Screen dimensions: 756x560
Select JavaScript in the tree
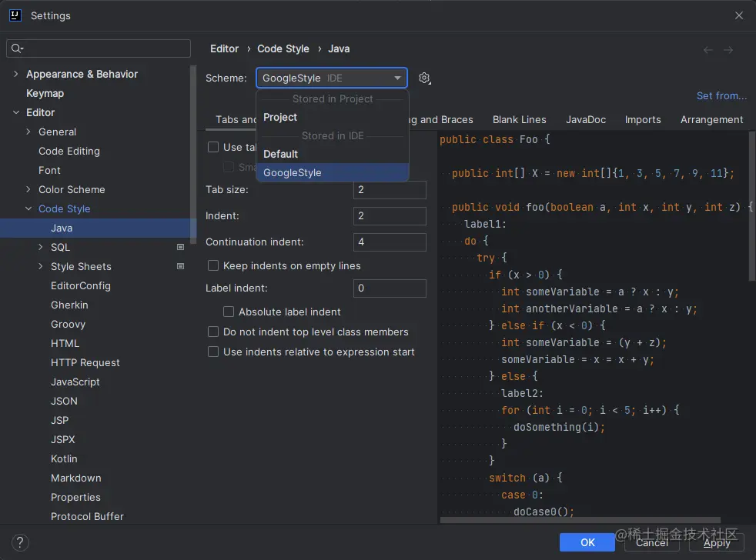pos(75,382)
